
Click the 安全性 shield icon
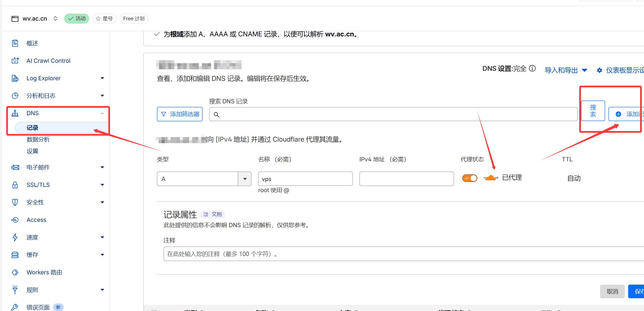[x=15, y=202]
